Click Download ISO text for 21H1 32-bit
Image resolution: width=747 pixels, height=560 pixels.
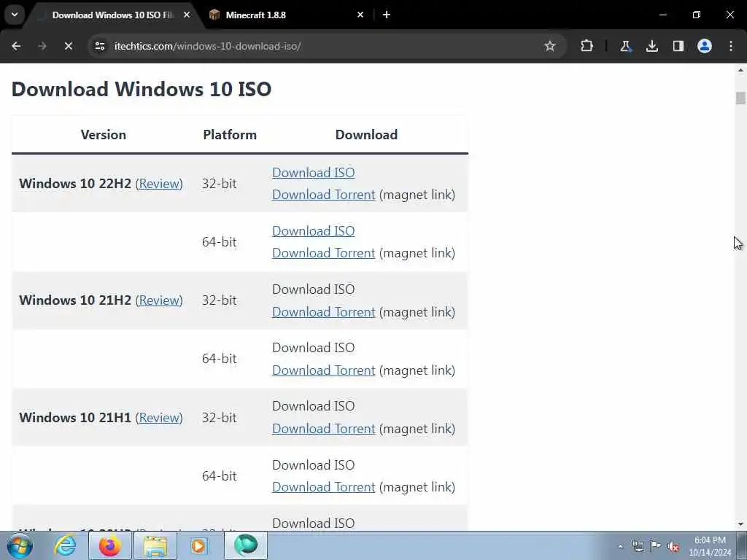click(314, 406)
